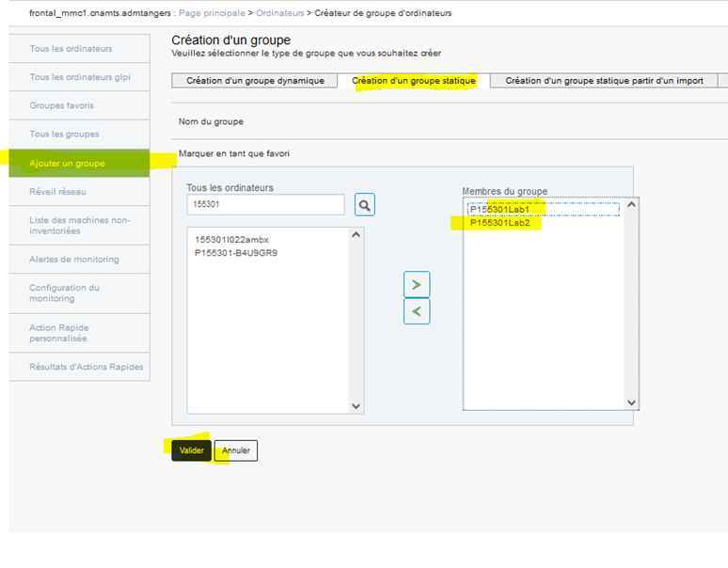This screenshot has height=568, width=728.
Task: Open static group from import tab
Action: [x=604, y=81]
